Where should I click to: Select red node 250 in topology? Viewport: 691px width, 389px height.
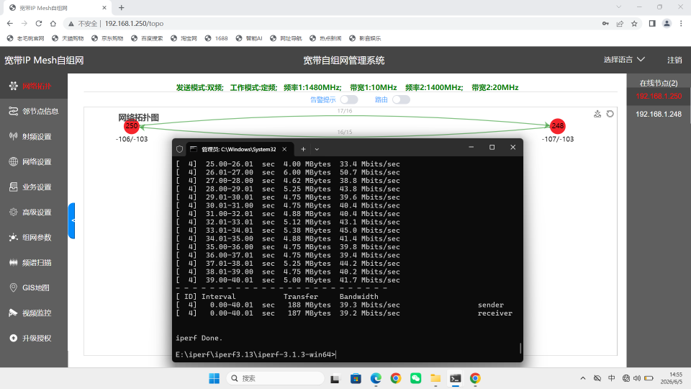tap(131, 126)
